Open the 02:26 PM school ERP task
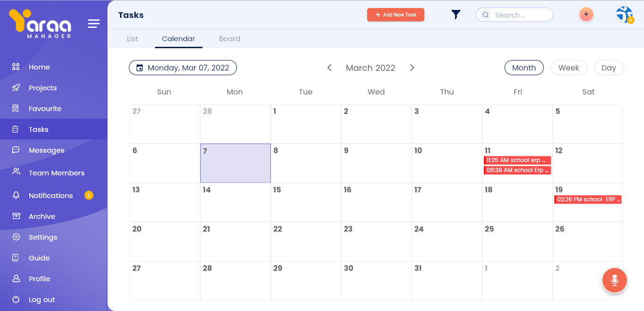 coord(588,199)
